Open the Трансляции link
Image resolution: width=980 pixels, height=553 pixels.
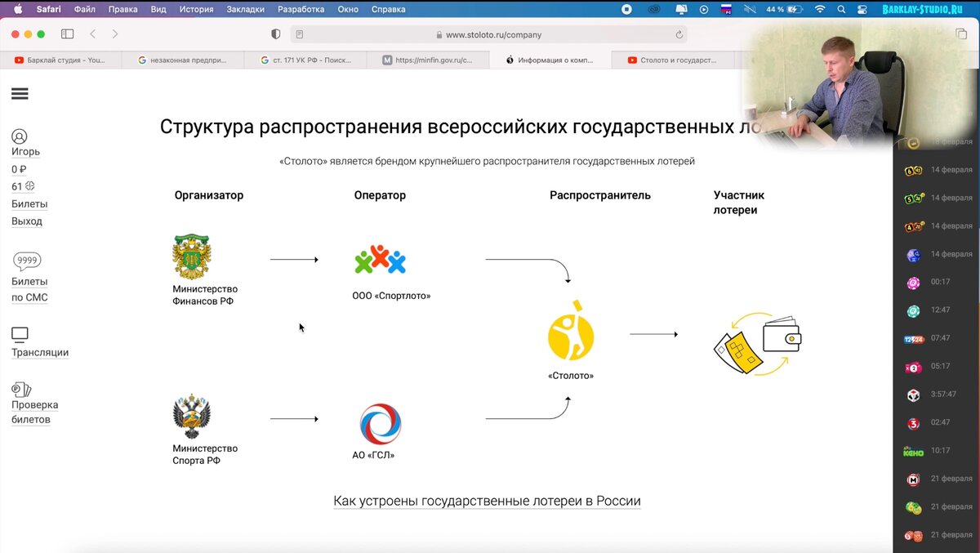click(x=40, y=353)
